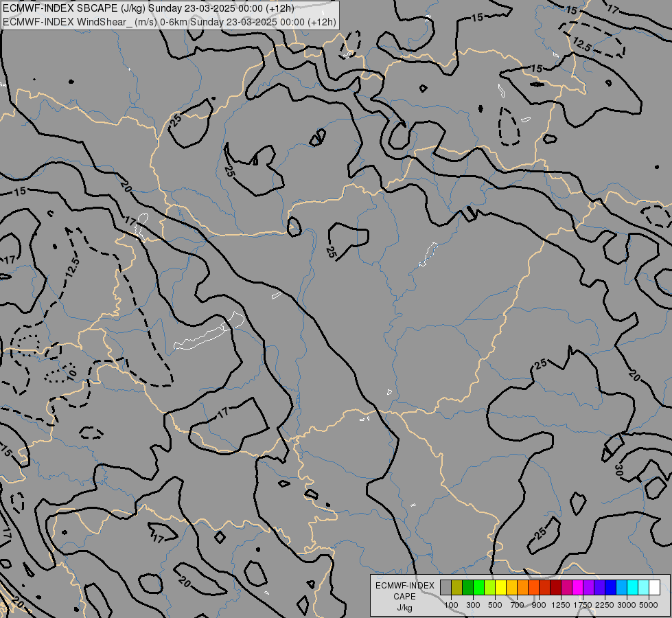Image resolution: width=672 pixels, height=618 pixels.
Task: Select the gray swatch in the CAPE legend
Action: 445,587
